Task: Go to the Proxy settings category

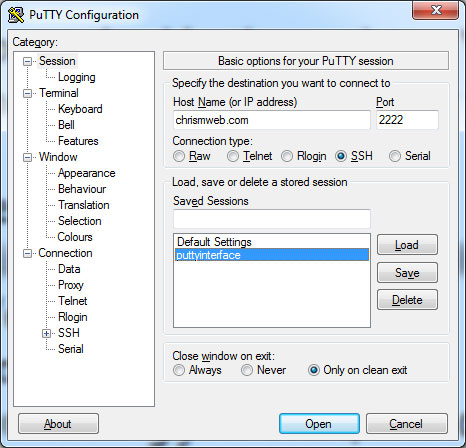Action: [x=71, y=285]
